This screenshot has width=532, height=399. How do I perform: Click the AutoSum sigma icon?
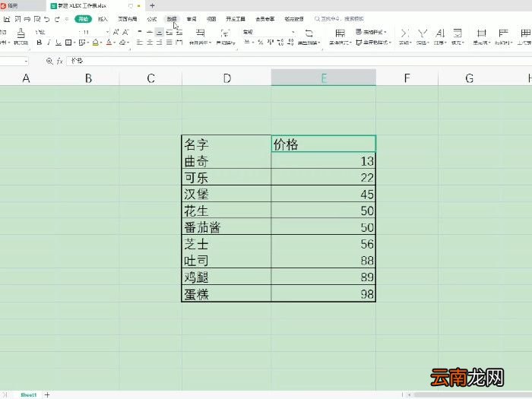point(404,33)
